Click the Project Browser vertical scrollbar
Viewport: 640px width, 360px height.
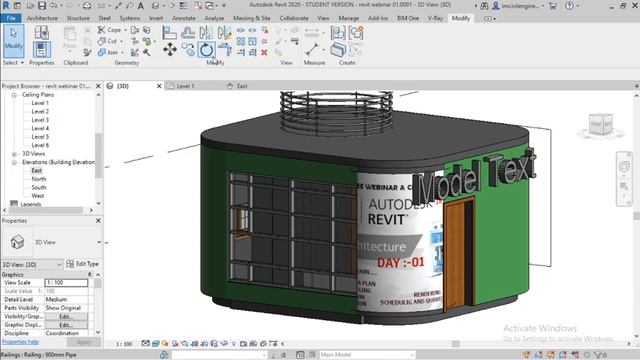click(98, 155)
